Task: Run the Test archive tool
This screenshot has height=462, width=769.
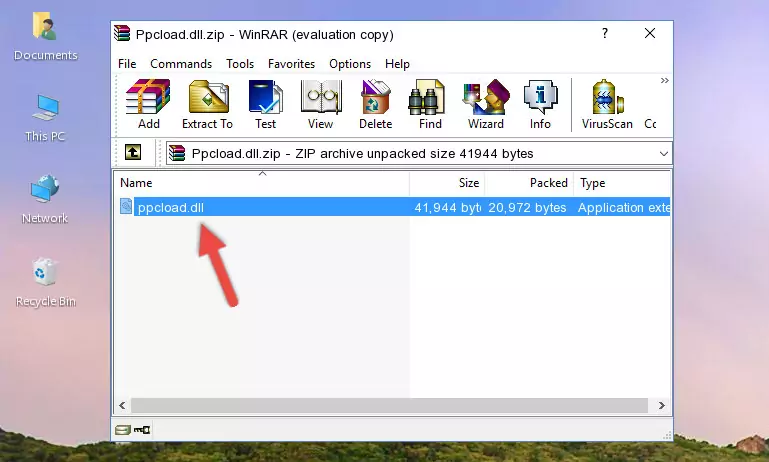Action: point(265,104)
